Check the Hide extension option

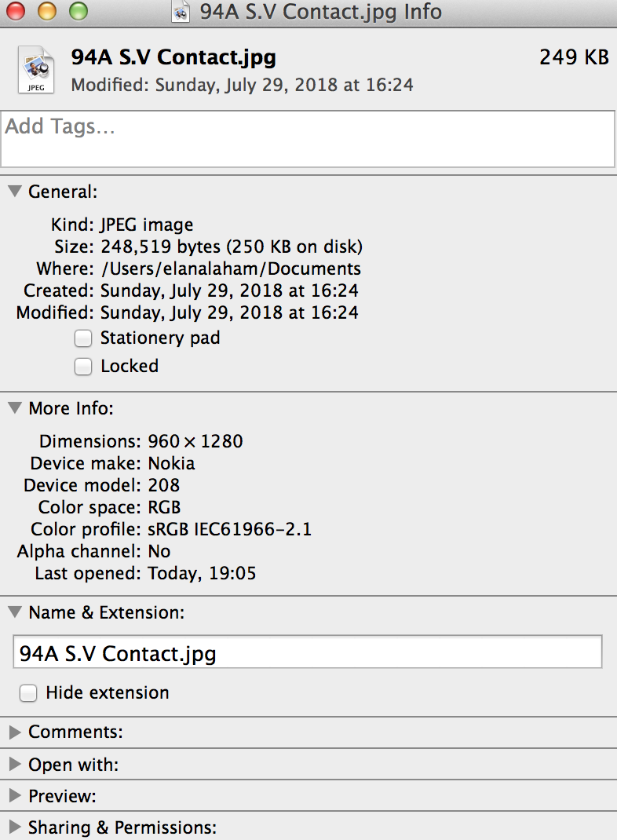[27, 692]
